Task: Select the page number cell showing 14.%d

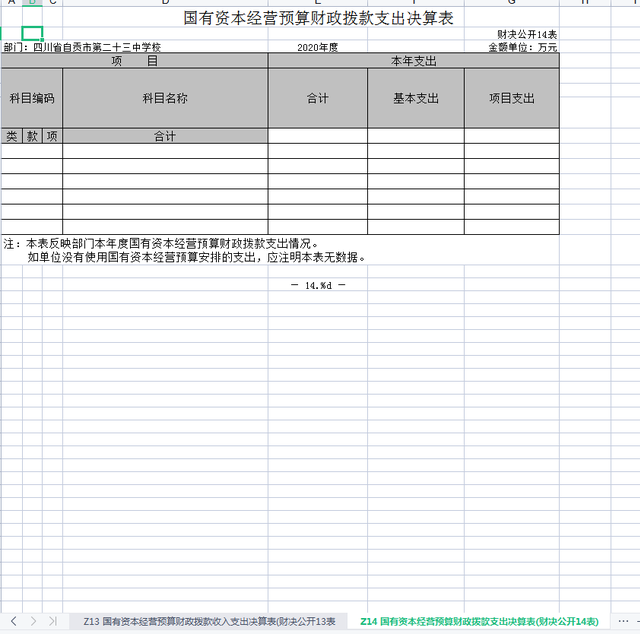Action: 318,285
